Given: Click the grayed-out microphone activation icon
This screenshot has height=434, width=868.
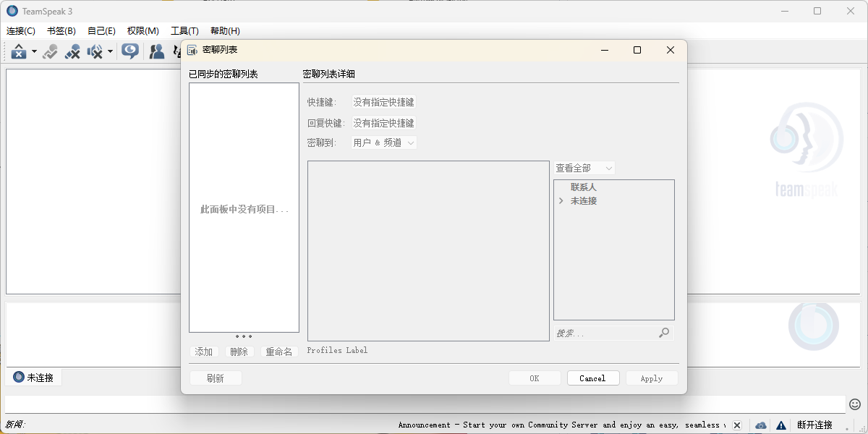Looking at the screenshot, I should [x=50, y=51].
